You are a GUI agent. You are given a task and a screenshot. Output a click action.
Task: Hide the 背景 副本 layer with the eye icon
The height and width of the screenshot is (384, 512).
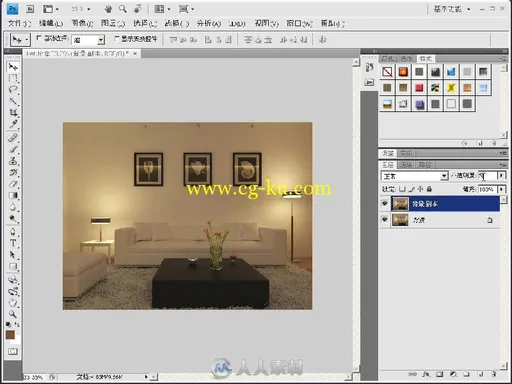[384, 203]
